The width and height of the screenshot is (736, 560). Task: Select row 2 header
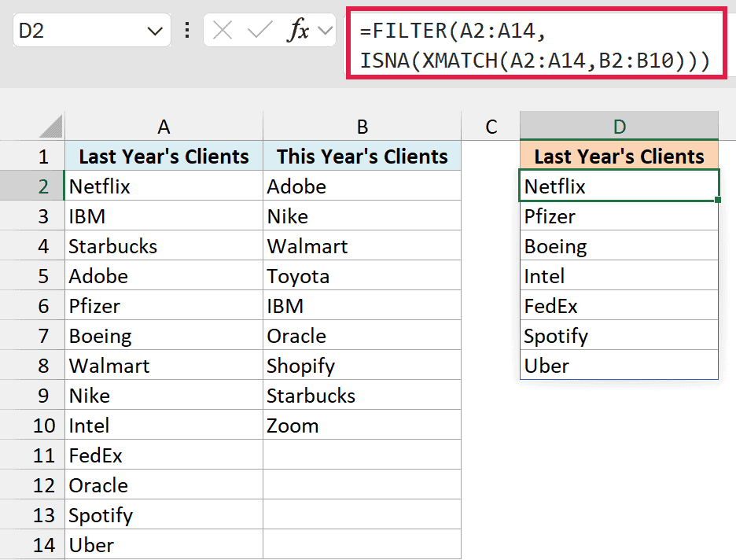(x=32, y=186)
